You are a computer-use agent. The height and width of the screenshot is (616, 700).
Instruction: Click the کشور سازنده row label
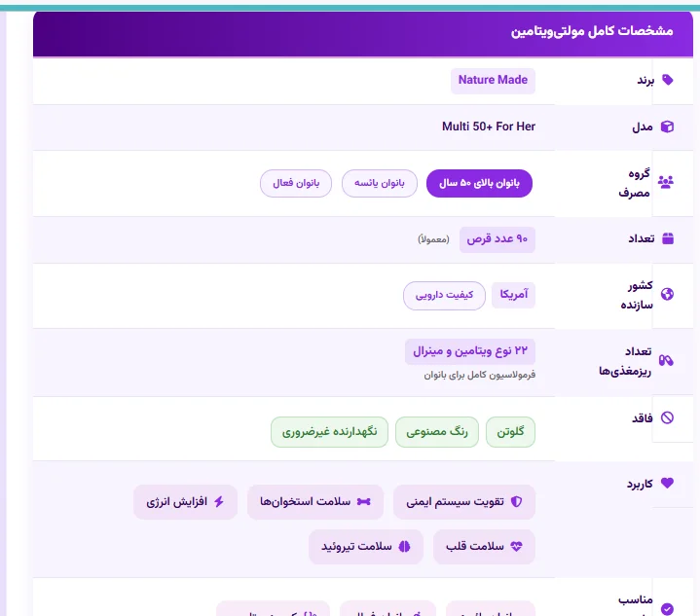pos(637,295)
